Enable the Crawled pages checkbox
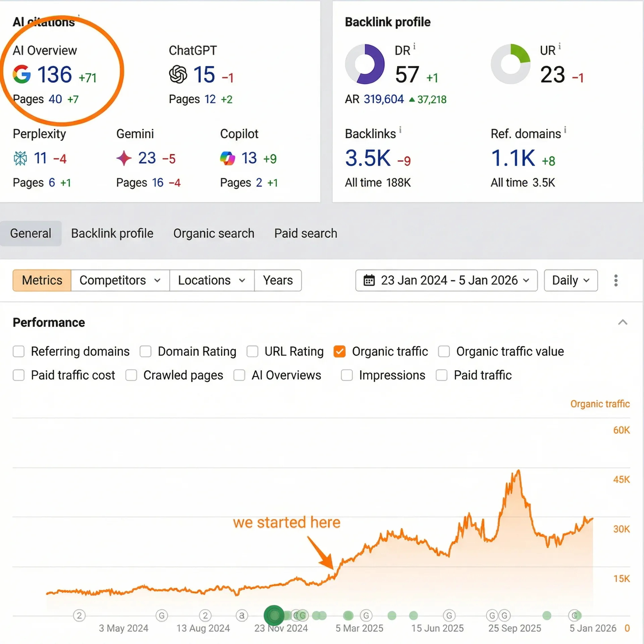This screenshot has height=644, width=644. 131,375
